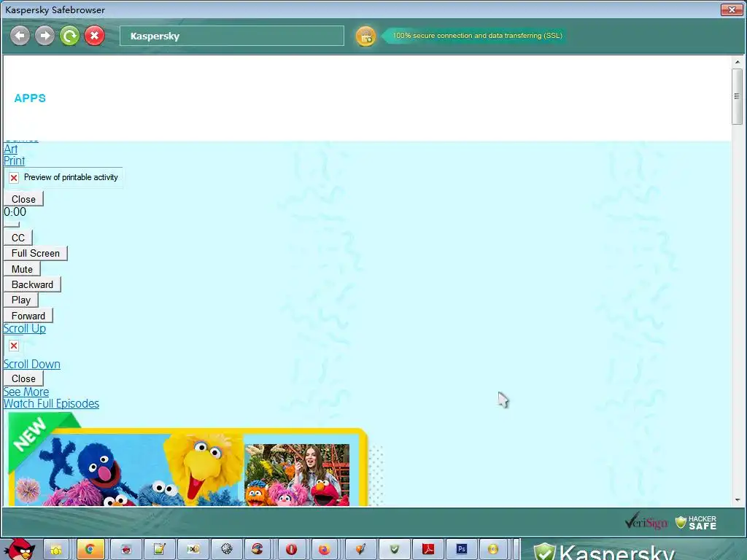Image resolution: width=747 pixels, height=560 pixels.
Task: Open the Photoshop taskbar icon
Action: pos(461,550)
